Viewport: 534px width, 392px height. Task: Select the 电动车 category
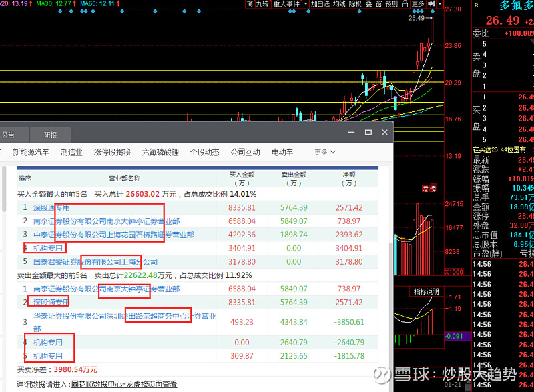point(282,152)
